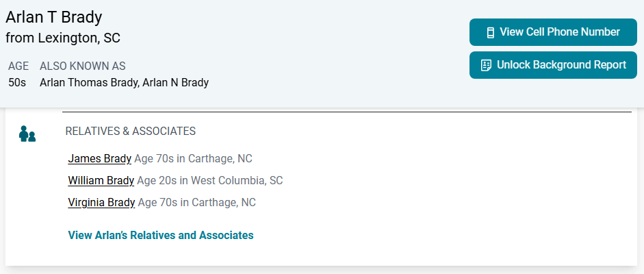Click the cell phone icon
644x274 pixels.
click(x=490, y=32)
